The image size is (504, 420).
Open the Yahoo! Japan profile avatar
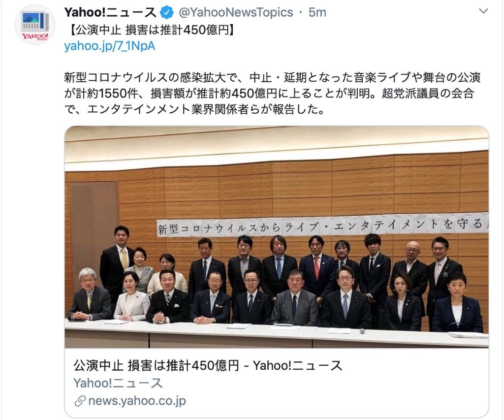click(35, 25)
